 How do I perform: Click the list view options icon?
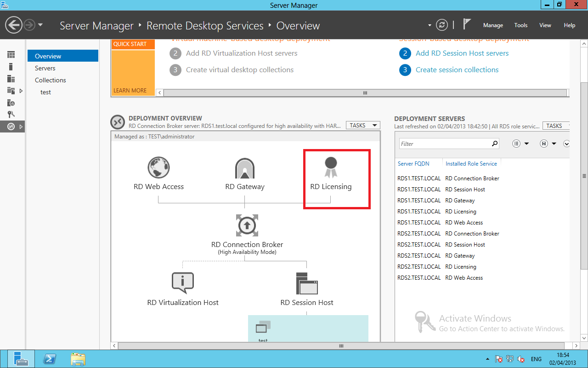516,144
